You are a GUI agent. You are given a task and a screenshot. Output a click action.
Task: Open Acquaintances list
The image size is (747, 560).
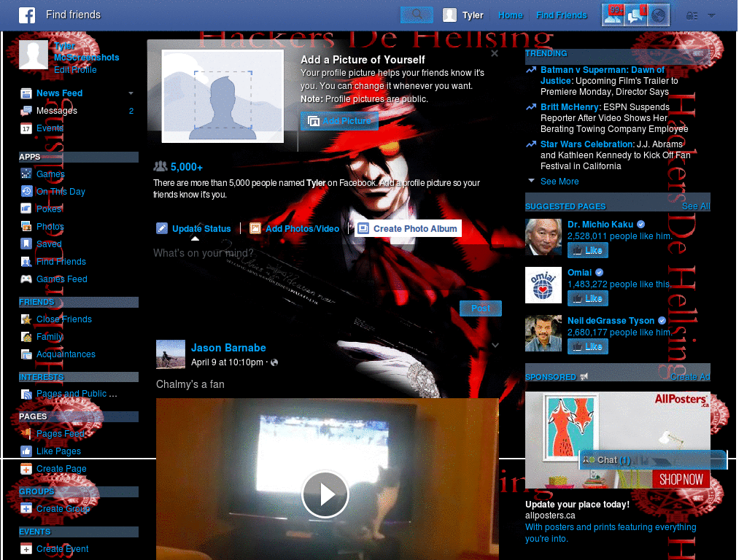pyautogui.click(x=66, y=354)
